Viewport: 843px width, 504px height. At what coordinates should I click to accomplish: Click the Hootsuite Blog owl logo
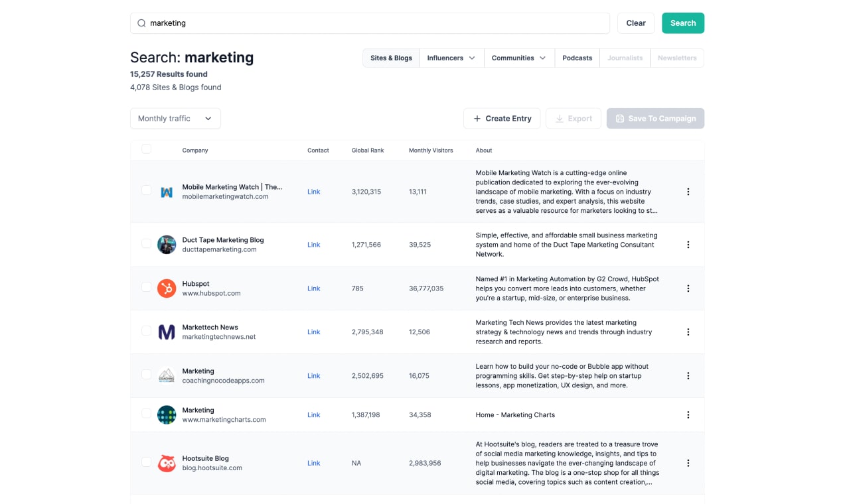point(167,463)
